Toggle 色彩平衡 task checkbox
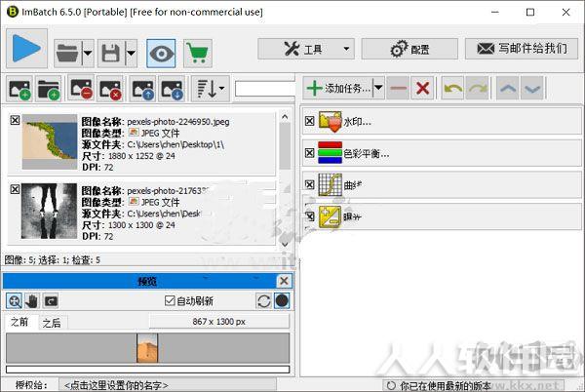The height and width of the screenshot is (392, 585). point(310,153)
